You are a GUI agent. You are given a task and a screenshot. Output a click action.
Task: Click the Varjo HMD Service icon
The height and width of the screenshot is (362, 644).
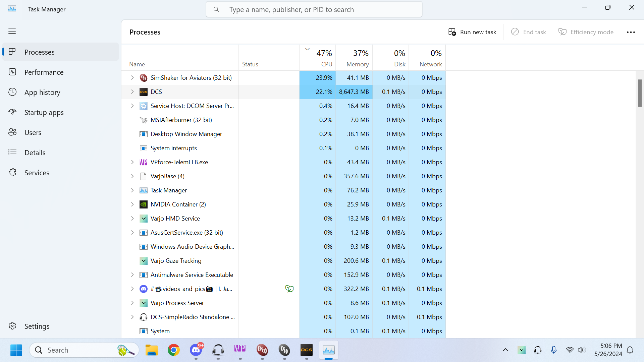coord(144,219)
